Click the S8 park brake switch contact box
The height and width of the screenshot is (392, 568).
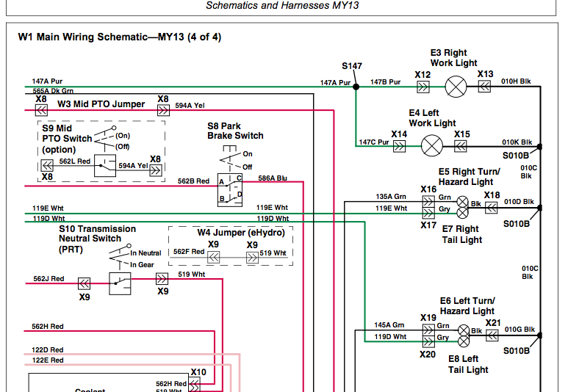coord(230,190)
